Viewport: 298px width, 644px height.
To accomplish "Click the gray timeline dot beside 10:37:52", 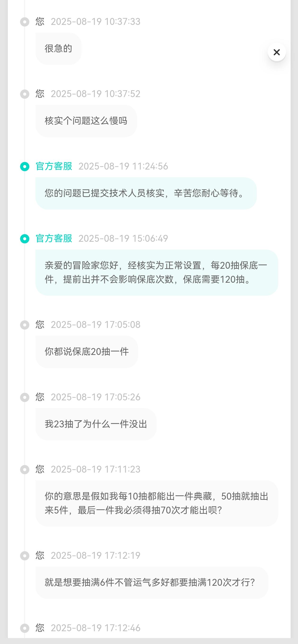I will pyautogui.click(x=25, y=94).
